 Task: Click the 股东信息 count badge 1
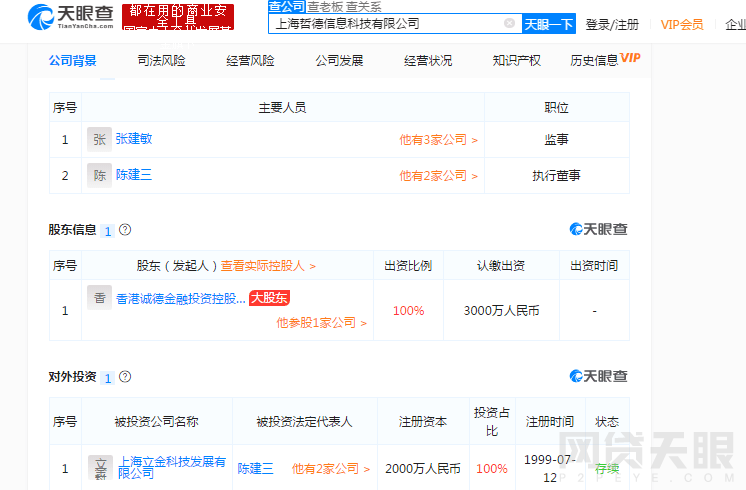(108, 231)
